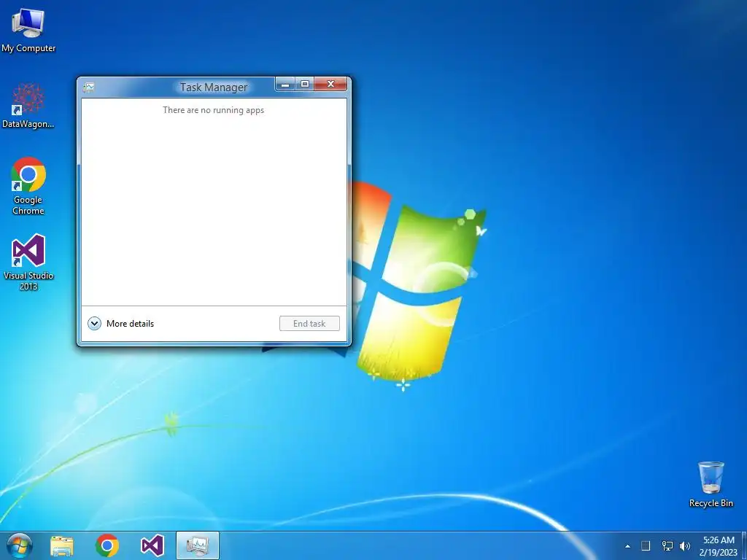Click the Task Manager title bar icon
747x560 pixels.
point(88,87)
